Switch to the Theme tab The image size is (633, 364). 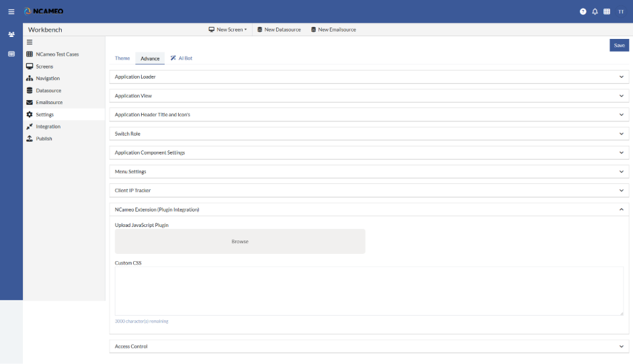(x=122, y=58)
